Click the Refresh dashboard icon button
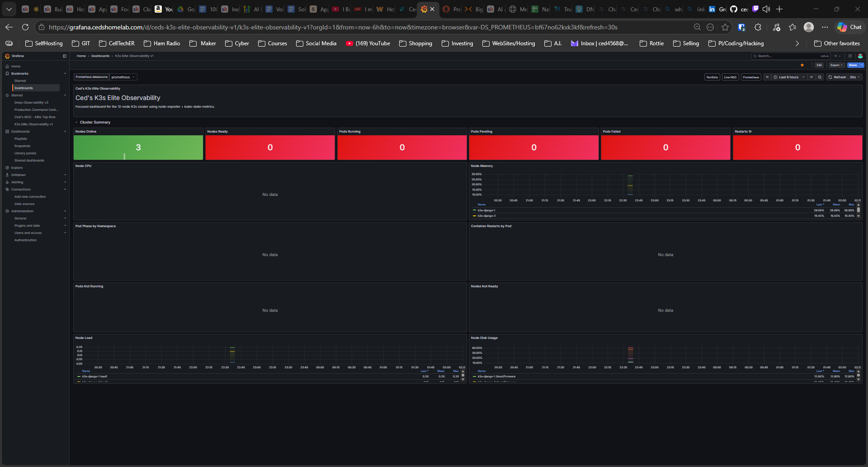The height and width of the screenshot is (467, 868). tap(837, 77)
